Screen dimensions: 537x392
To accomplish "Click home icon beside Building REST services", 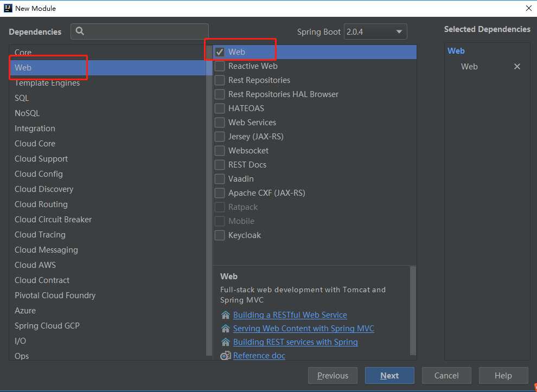I will point(225,342).
